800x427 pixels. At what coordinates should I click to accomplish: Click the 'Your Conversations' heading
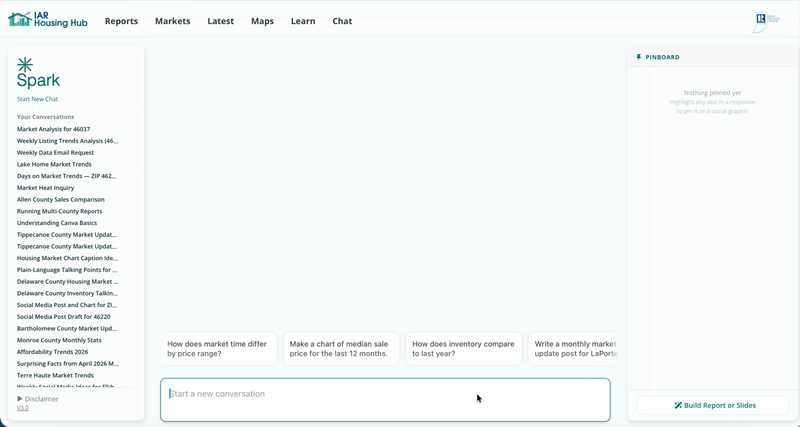45,117
